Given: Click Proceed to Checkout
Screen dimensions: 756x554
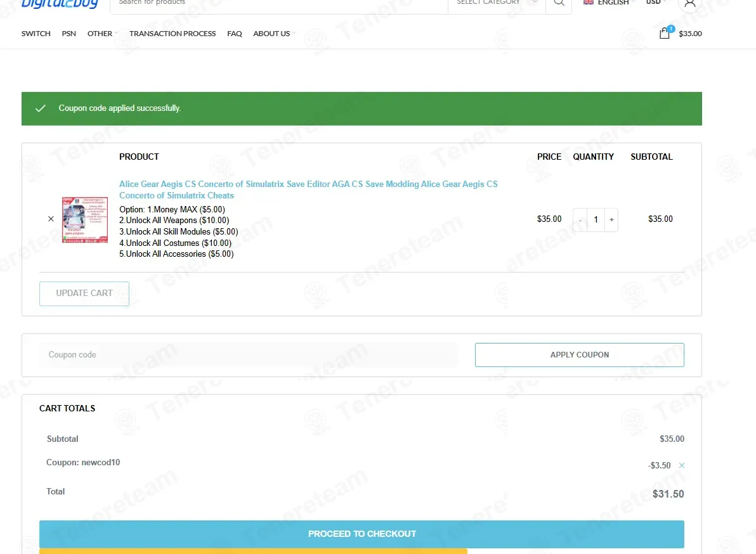Looking at the screenshot, I should point(362,534).
